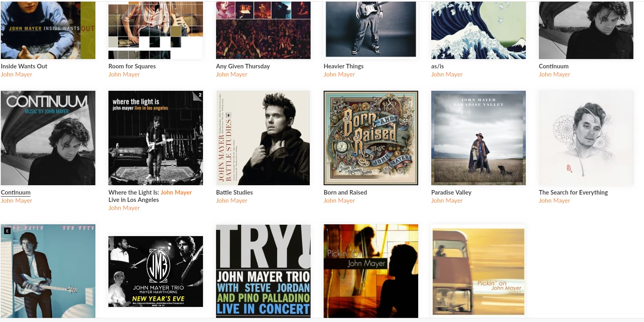Click John Mayer artist link under Paradise Valley

point(447,201)
